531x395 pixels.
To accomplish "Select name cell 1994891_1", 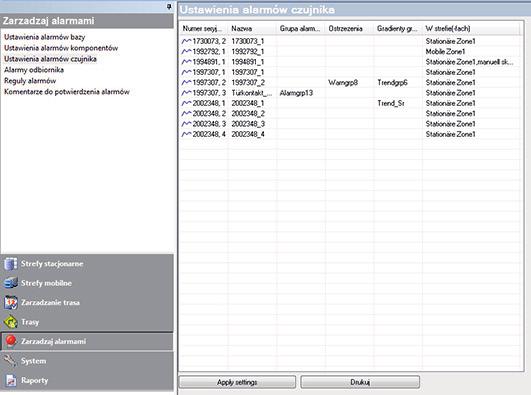I will pos(248,62).
